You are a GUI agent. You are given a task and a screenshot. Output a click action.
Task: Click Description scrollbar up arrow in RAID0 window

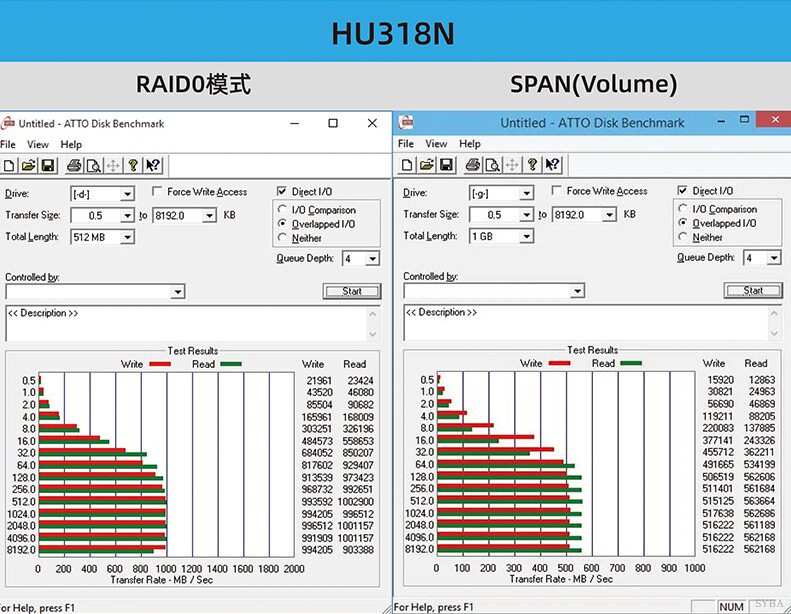click(x=373, y=313)
